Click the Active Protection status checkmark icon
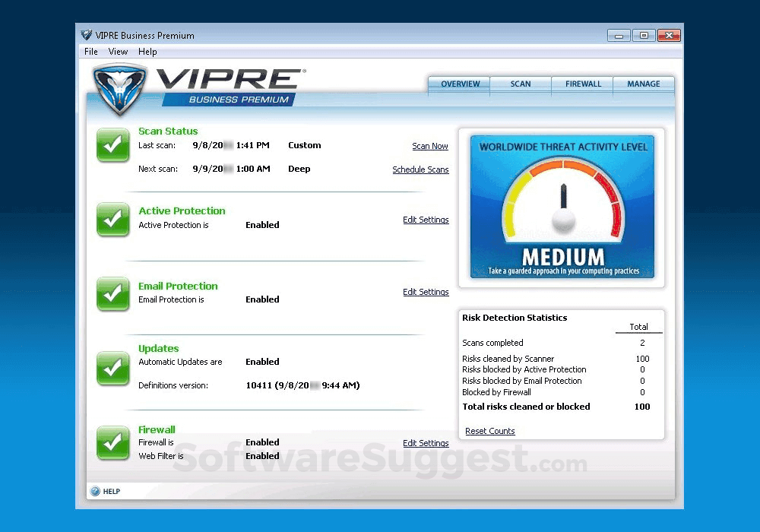The height and width of the screenshot is (532, 760). point(112,220)
